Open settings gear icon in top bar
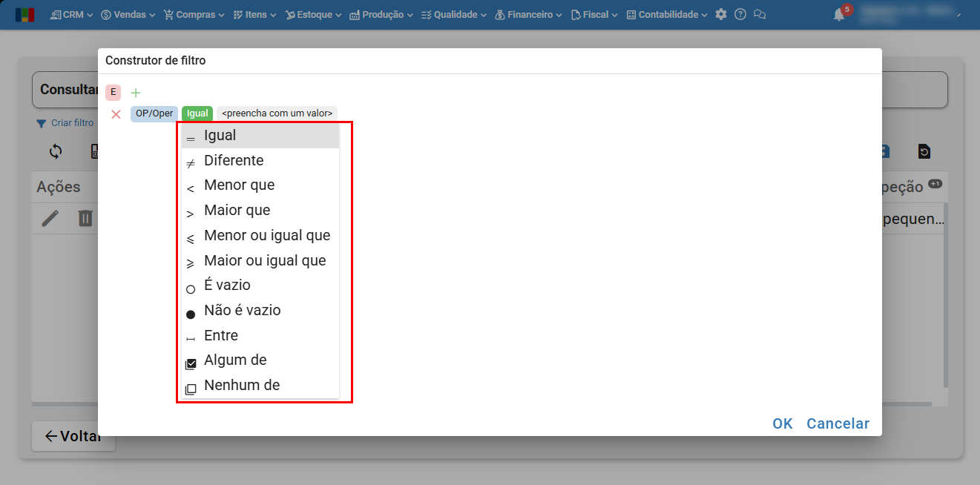 (x=721, y=15)
